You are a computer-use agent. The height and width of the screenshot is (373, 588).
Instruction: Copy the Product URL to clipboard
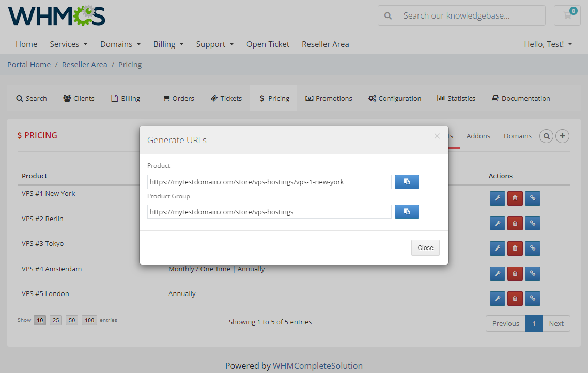407,181
